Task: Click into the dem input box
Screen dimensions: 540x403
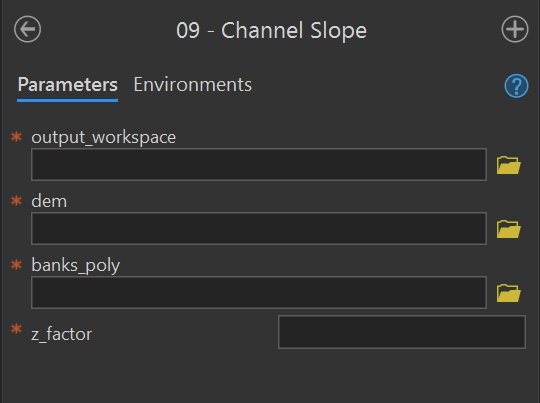Action: 259,229
